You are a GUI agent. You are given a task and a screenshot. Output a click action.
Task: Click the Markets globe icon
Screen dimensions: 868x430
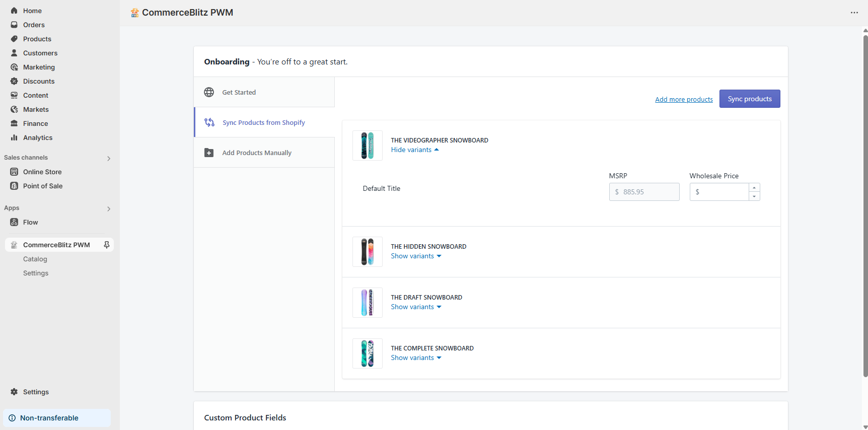pos(14,109)
